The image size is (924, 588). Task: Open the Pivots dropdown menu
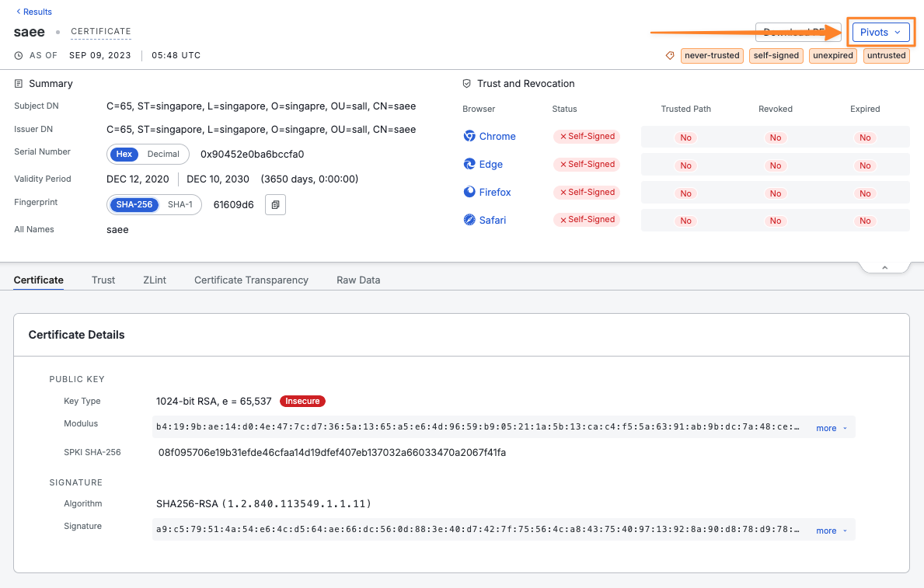coord(880,32)
